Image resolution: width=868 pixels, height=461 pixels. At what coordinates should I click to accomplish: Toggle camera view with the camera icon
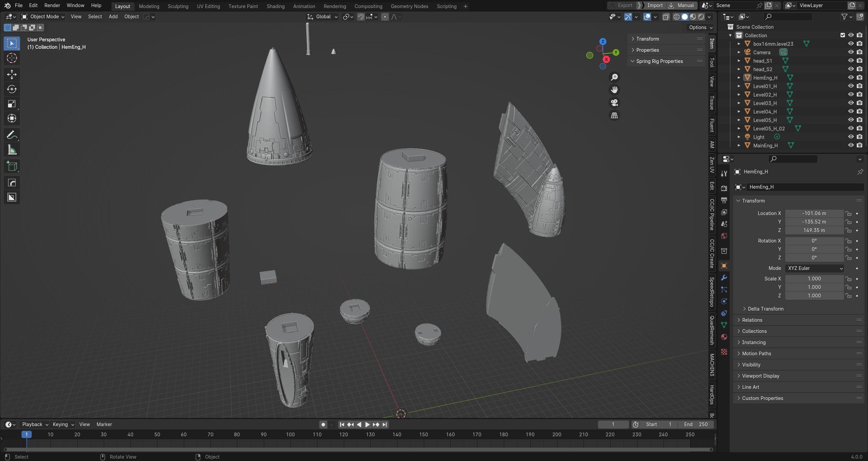pyautogui.click(x=614, y=103)
